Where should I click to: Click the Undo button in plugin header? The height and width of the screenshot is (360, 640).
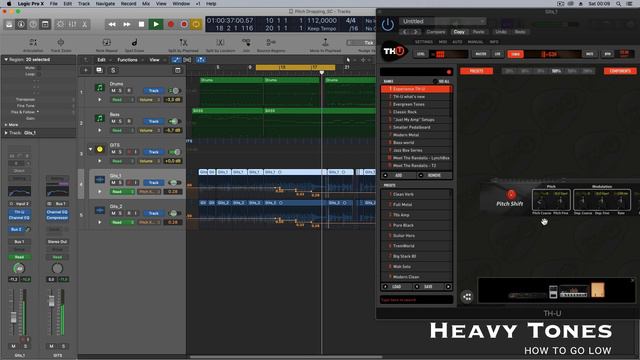point(500,32)
